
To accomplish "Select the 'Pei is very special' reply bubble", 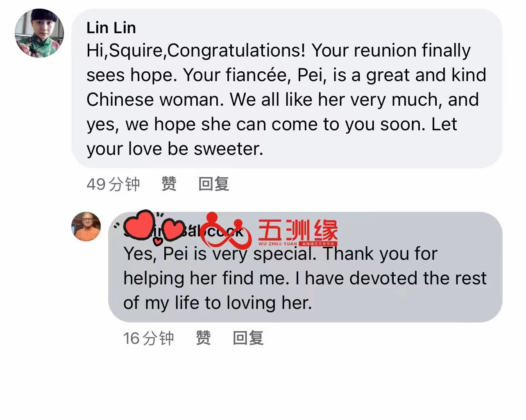I will point(305,267).
